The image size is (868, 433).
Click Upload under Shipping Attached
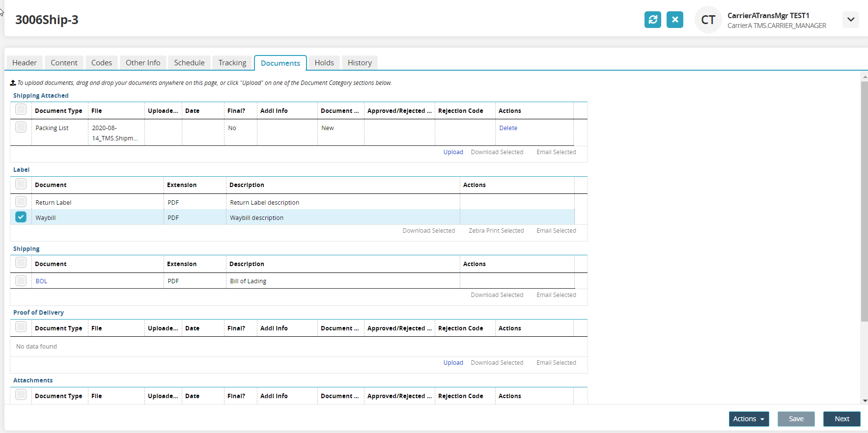tap(453, 152)
